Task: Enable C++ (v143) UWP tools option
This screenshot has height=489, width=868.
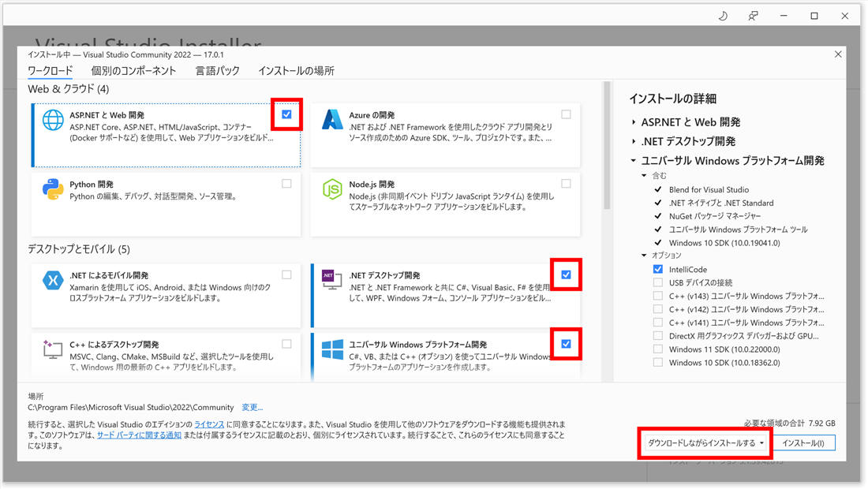Action: click(657, 296)
